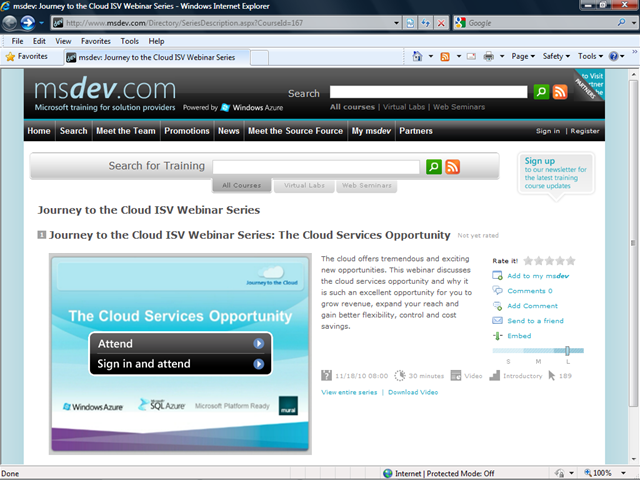Open the Tools menu in menu bar
The width and height of the screenshot is (640, 480).
coord(129,41)
